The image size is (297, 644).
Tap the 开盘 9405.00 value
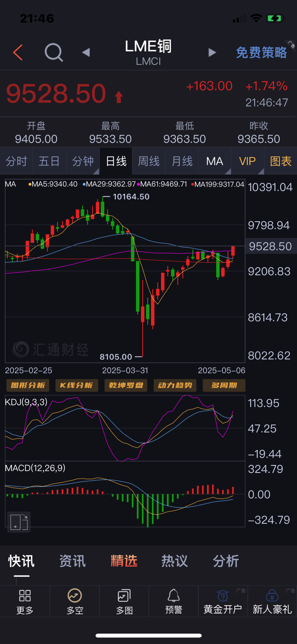tap(36, 139)
